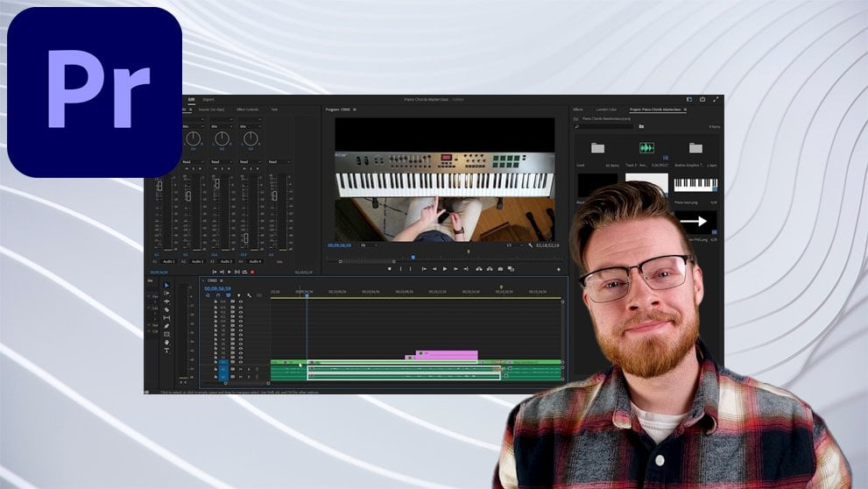The height and width of the screenshot is (489, 868).
Task: Select the Hand tool
Action: 166,342
